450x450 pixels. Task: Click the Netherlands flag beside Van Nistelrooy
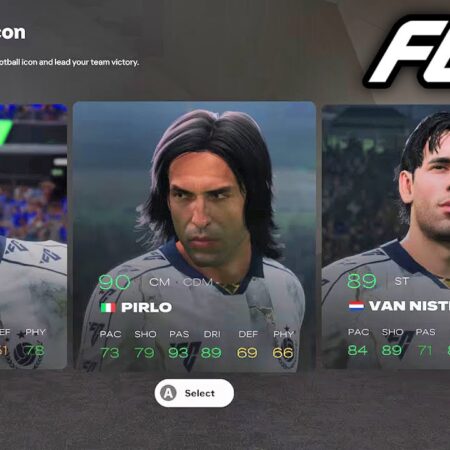356,306
